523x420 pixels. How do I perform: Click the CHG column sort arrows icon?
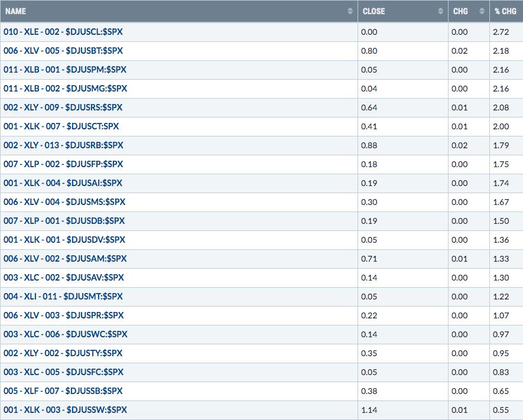(482, 11)
